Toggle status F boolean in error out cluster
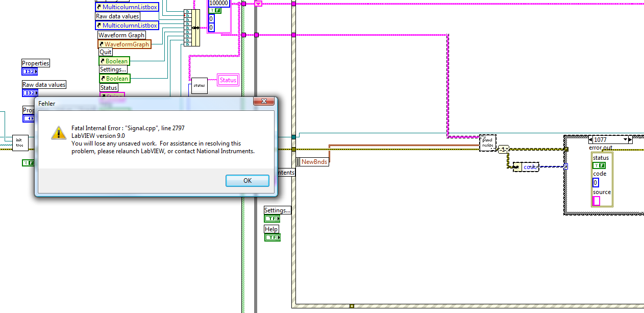 tap(599, 165)
